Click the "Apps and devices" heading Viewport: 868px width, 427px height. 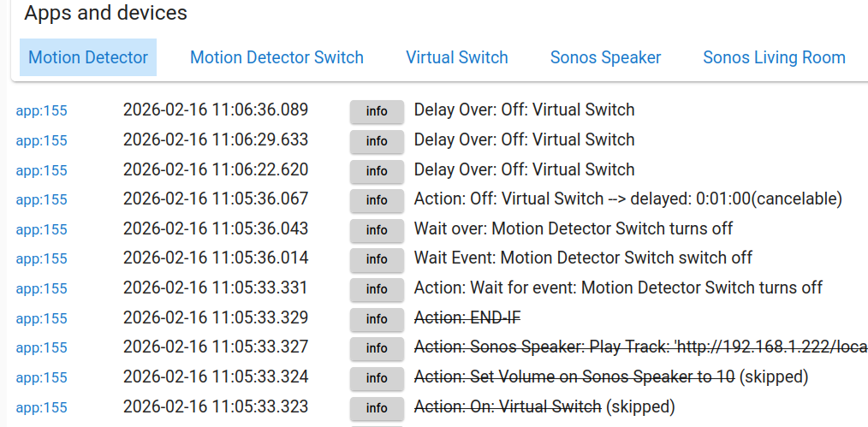coord(105,14)
